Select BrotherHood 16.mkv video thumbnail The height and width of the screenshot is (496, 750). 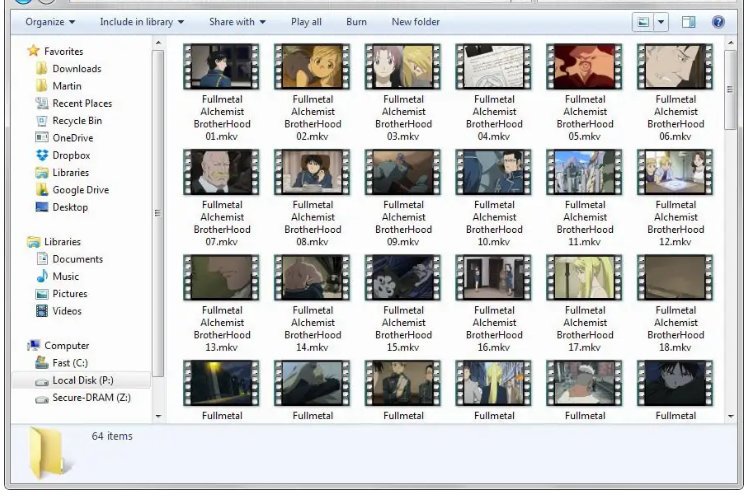click(494, 277)
